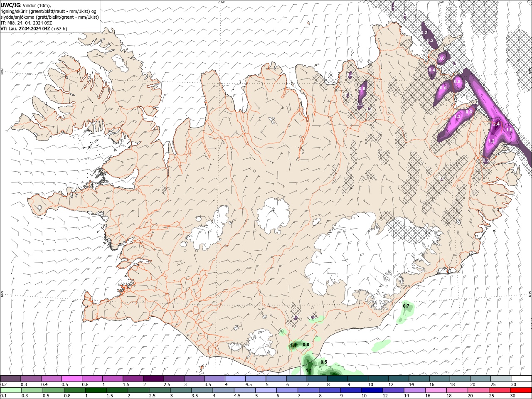This screenshot has height=399, width=532.
Task: Select lower legend swatch labeled 1.5
Action: tap(117, 390)
